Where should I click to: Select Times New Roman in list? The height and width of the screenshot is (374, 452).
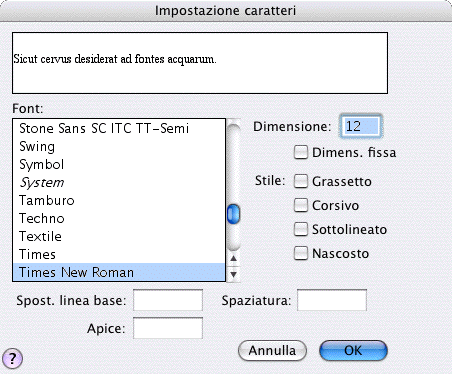pyautogui.click(x=119, y=272)
